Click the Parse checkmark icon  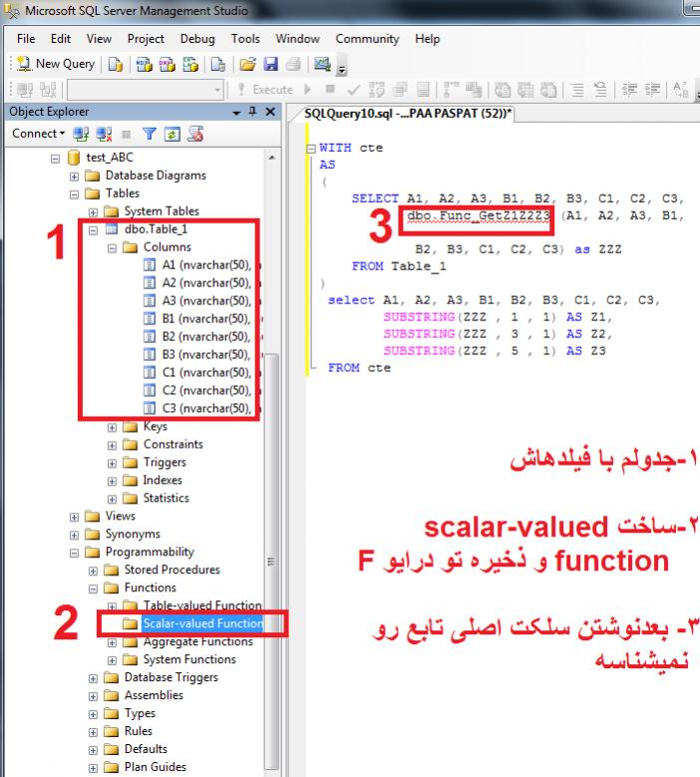click(353, 90)
